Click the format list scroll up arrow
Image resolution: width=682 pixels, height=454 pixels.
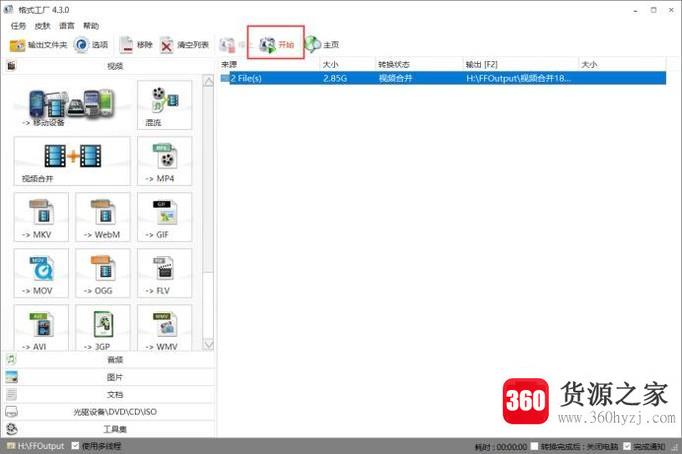coord(208,81)
